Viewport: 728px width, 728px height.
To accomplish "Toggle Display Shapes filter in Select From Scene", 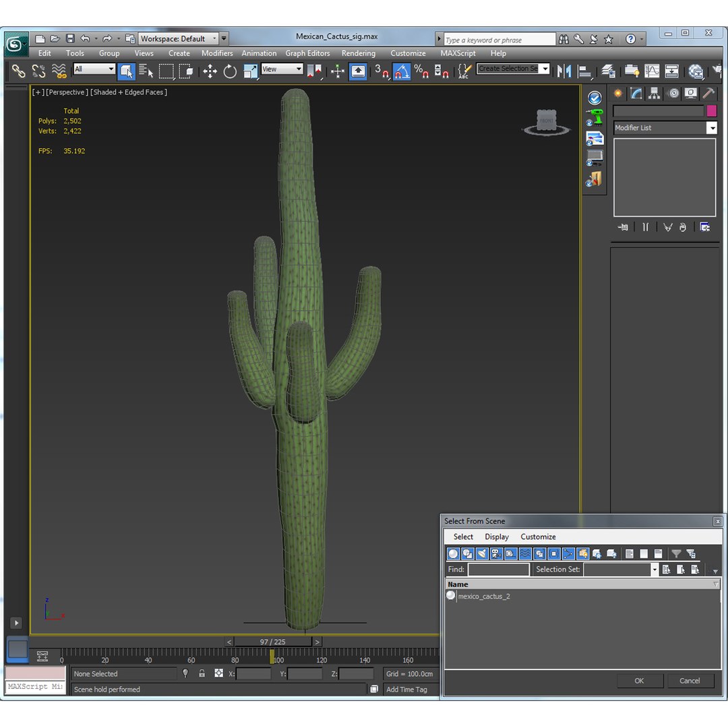I will 468,553.
